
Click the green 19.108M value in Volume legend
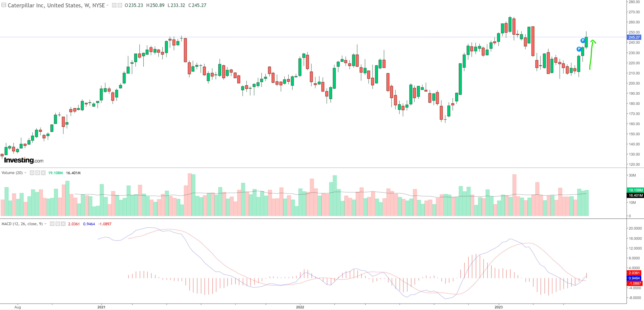click(x=55, y=173)
